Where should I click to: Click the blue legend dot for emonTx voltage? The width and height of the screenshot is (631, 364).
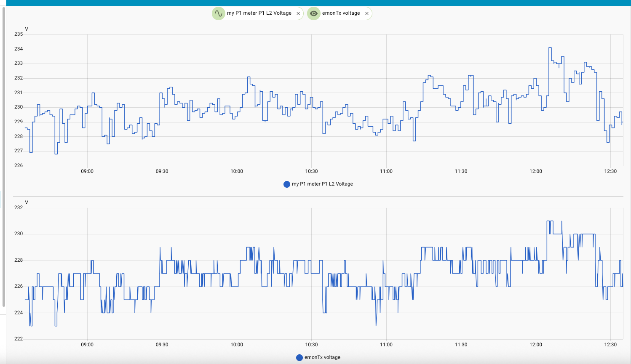[x=299, y=358]
